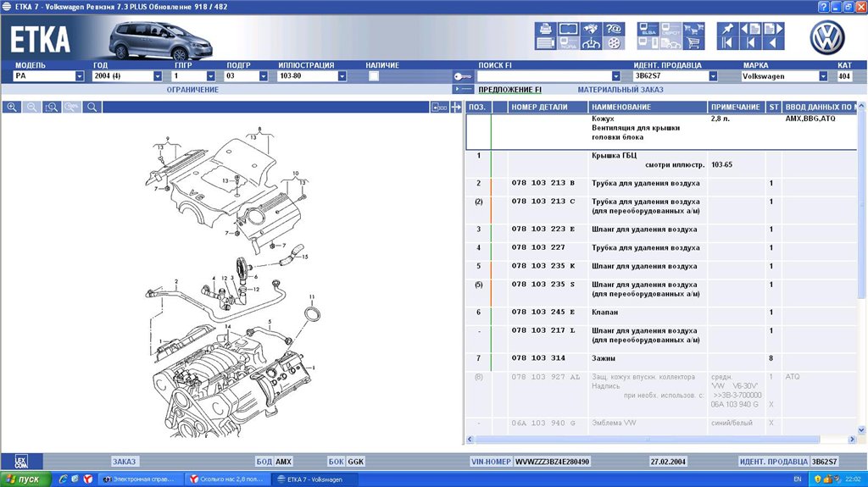
Task: Open the МОДЕЛЬ dropdown
Action: tap(79, 76)
